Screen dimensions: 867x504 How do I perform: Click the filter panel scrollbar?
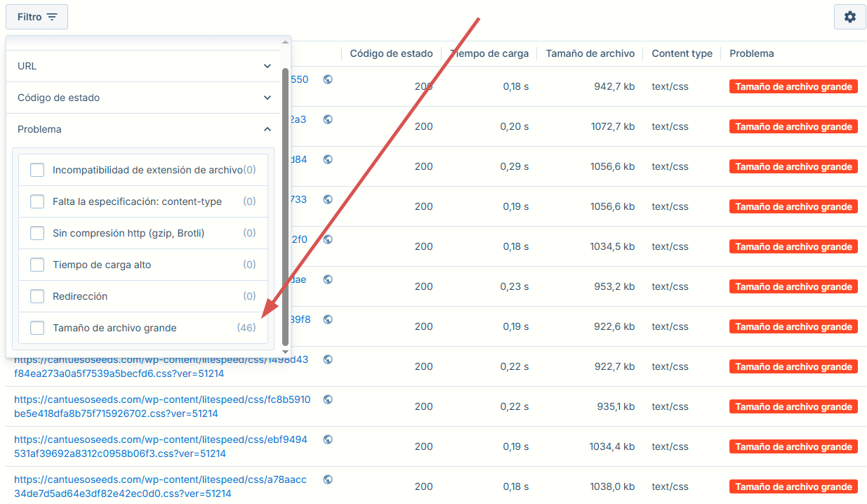284,197
